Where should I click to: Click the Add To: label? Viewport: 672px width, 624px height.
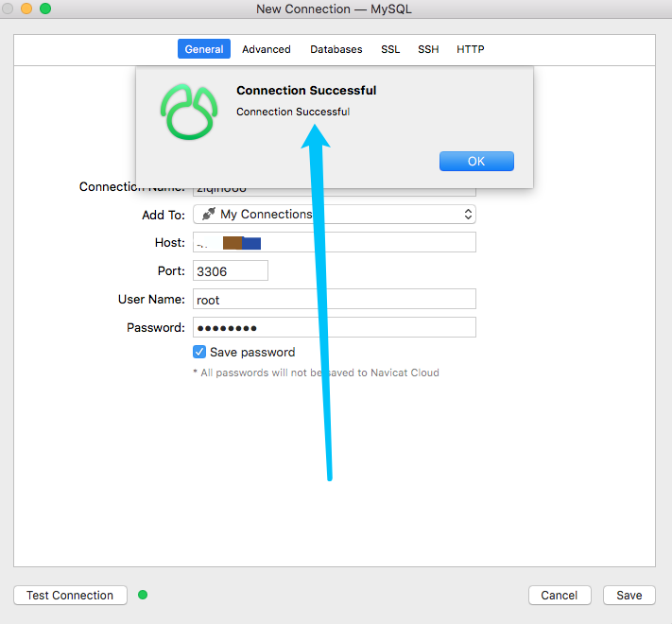click(164, 215)
